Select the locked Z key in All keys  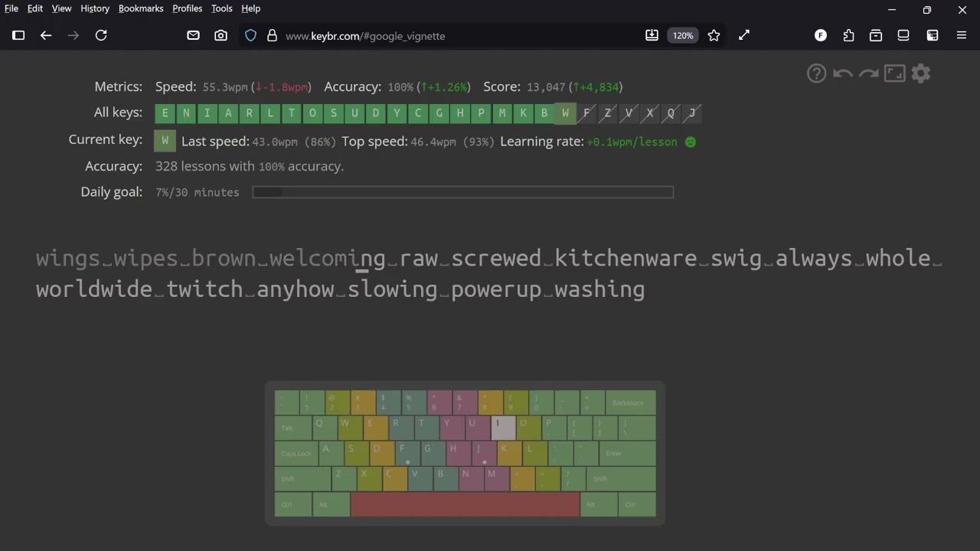pos(607,113)
